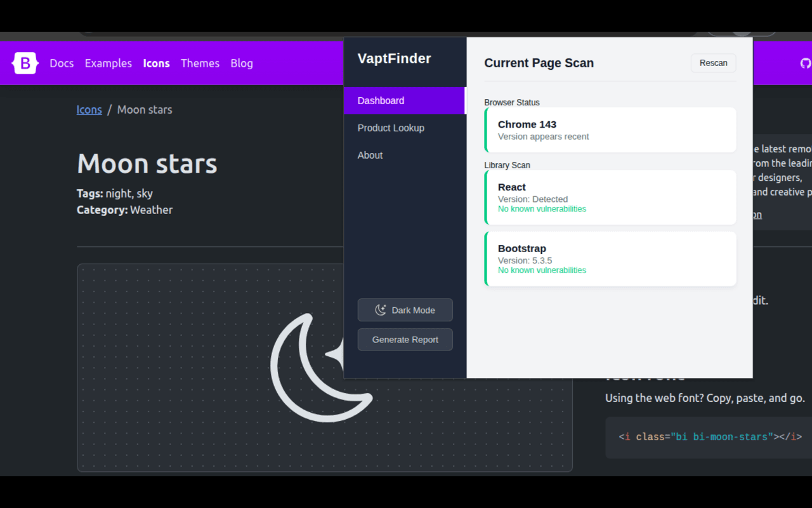This screenshot has height=508, width=812.
Task: Open the Examples link in navbar
Action: (108, 63)
